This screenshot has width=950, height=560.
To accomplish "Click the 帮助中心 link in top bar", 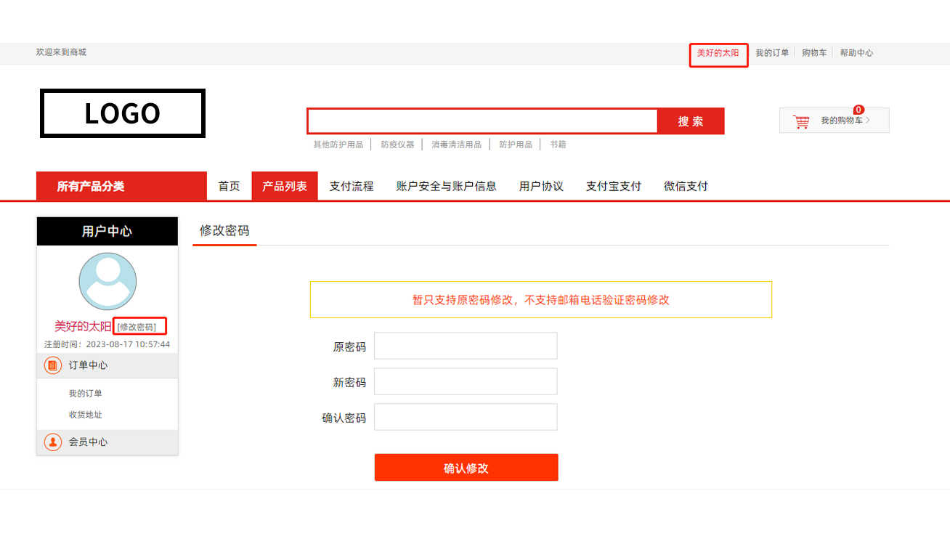I will click(856, 53).
